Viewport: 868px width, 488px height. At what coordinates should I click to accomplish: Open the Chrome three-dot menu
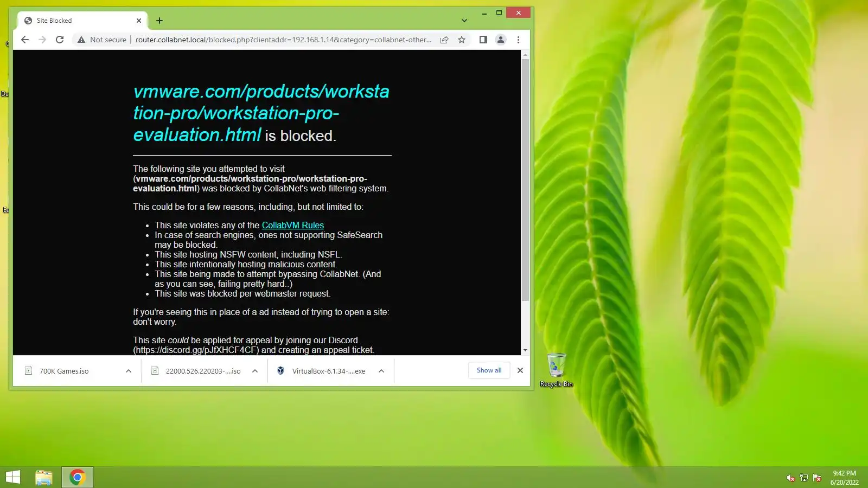click(x=518, y=40)
